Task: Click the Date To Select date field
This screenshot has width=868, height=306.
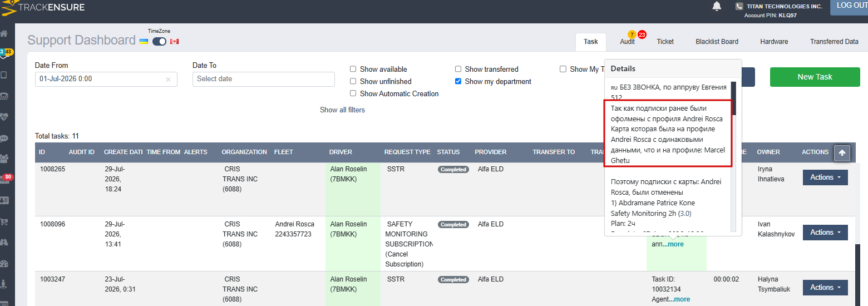Action: coord(264,79)
